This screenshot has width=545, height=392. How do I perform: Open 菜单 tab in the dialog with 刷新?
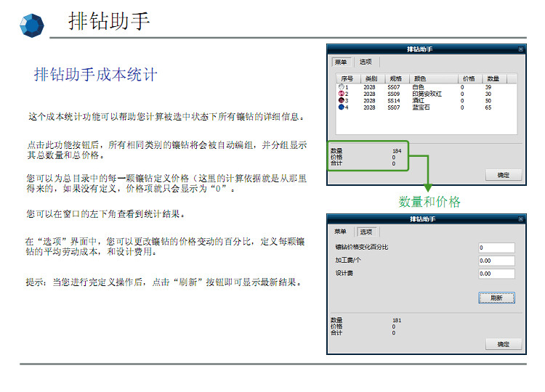click(340, 232)
